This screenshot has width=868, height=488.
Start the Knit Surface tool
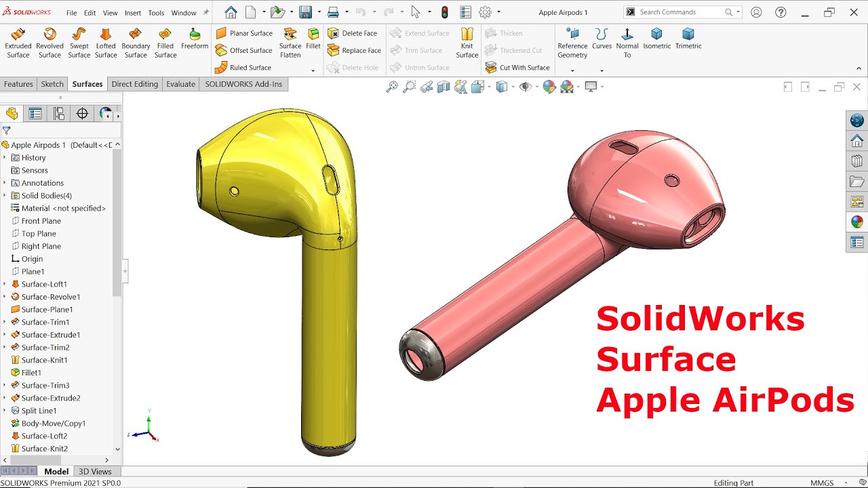467,43
